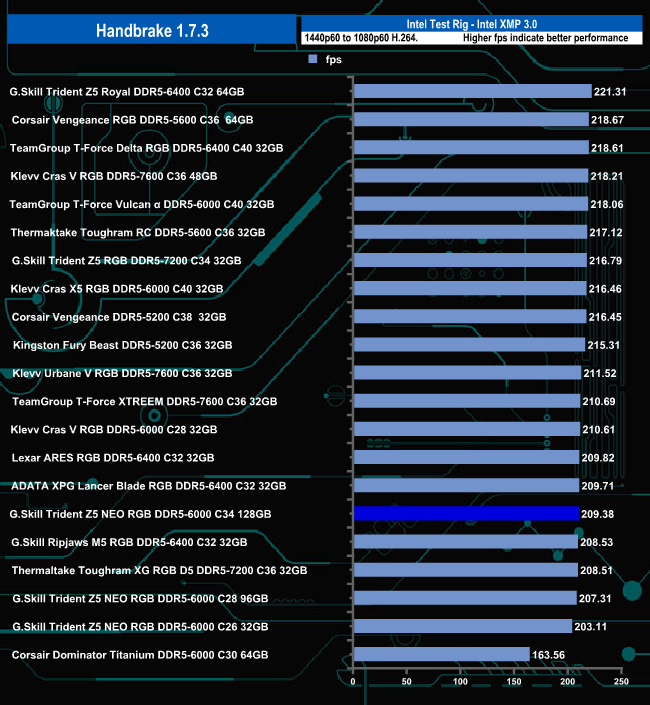Click the 211.52 fps value
Screen dimensions: 650x705
tap(600, 374)
